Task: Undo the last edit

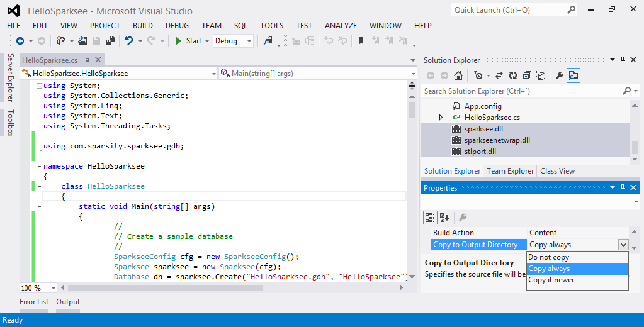Action: pos(129,41)
